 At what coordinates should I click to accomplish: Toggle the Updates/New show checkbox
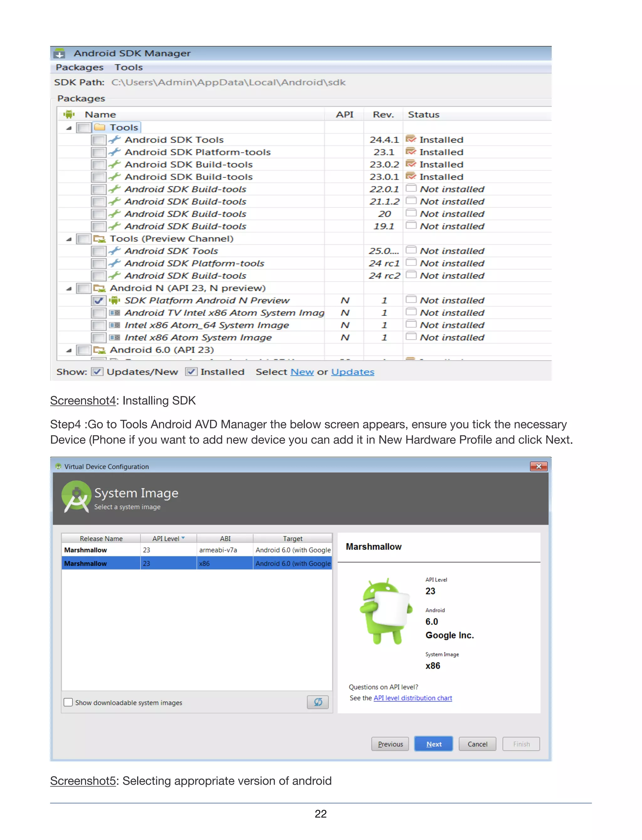pyautogui.click(x=97, y=372)
